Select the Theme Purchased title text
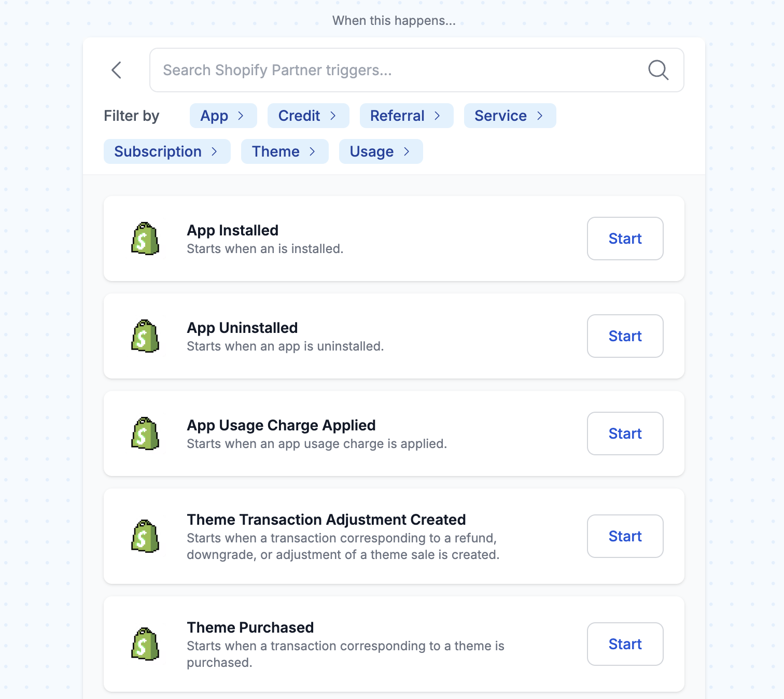 250,627
